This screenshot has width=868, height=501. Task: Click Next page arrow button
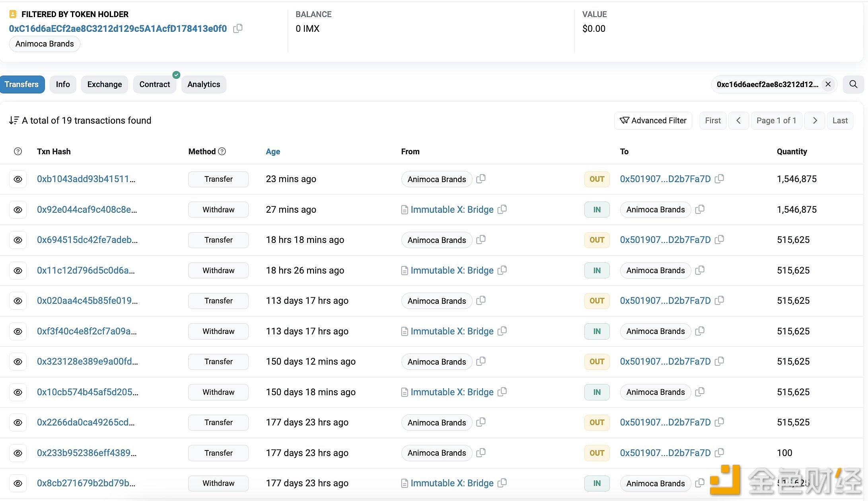click(x=814, y=120)
